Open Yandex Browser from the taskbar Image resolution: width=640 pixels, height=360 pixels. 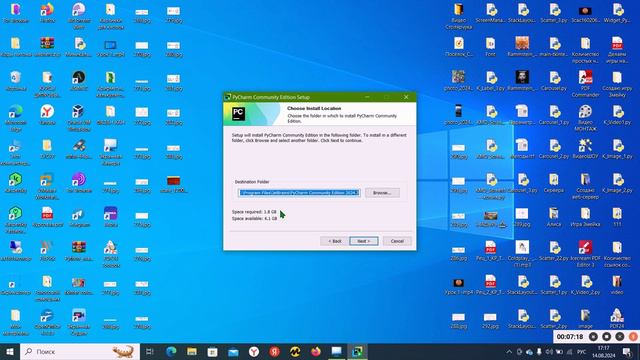click(254, 351)
